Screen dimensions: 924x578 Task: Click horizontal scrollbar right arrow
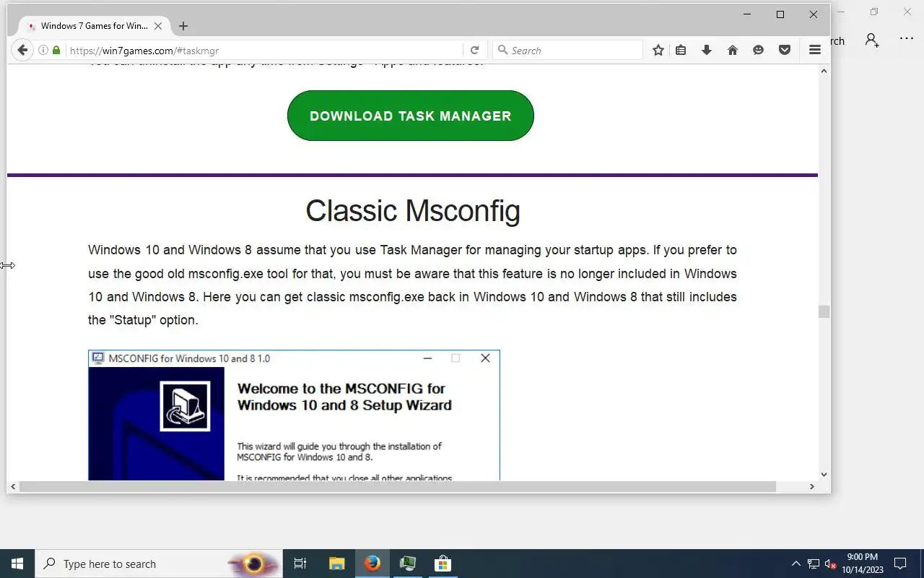811,487
